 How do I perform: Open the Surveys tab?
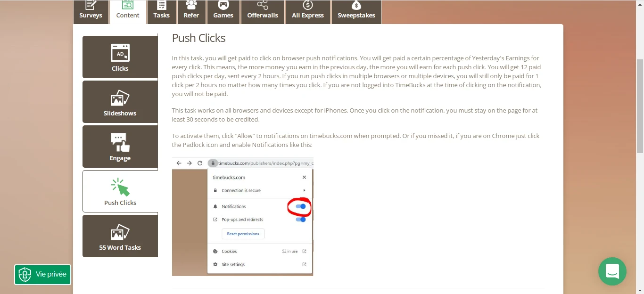[x=91, y=12]
